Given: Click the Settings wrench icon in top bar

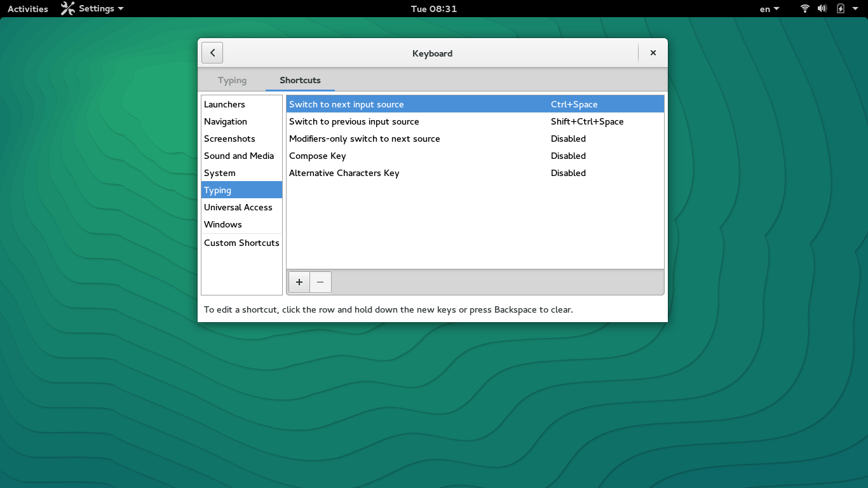Looking at the screenshot, I should tap(67, 9).
